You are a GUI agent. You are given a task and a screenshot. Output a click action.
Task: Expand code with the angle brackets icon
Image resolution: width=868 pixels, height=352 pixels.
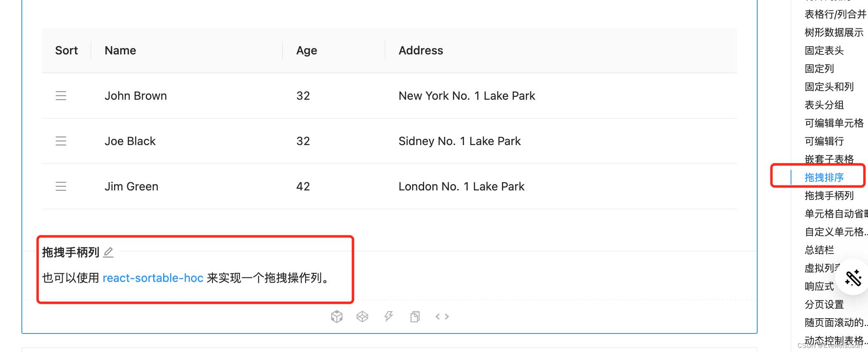click(x=442, y=317)
